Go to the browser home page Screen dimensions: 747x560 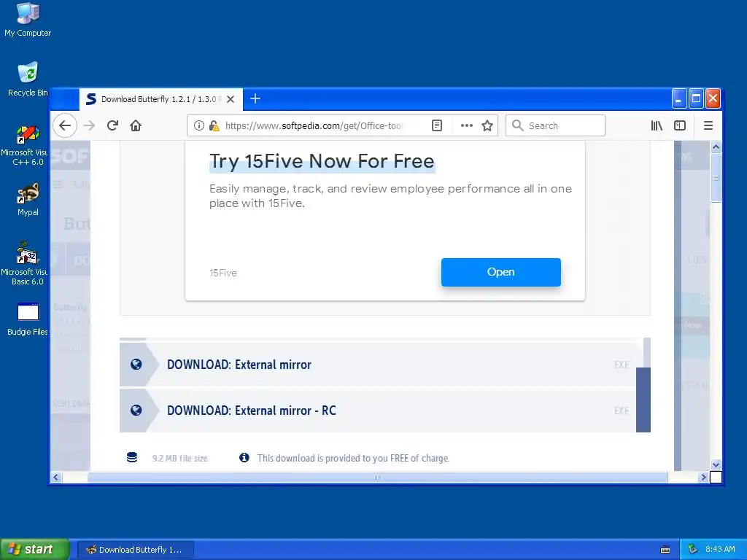coord(136,125)
